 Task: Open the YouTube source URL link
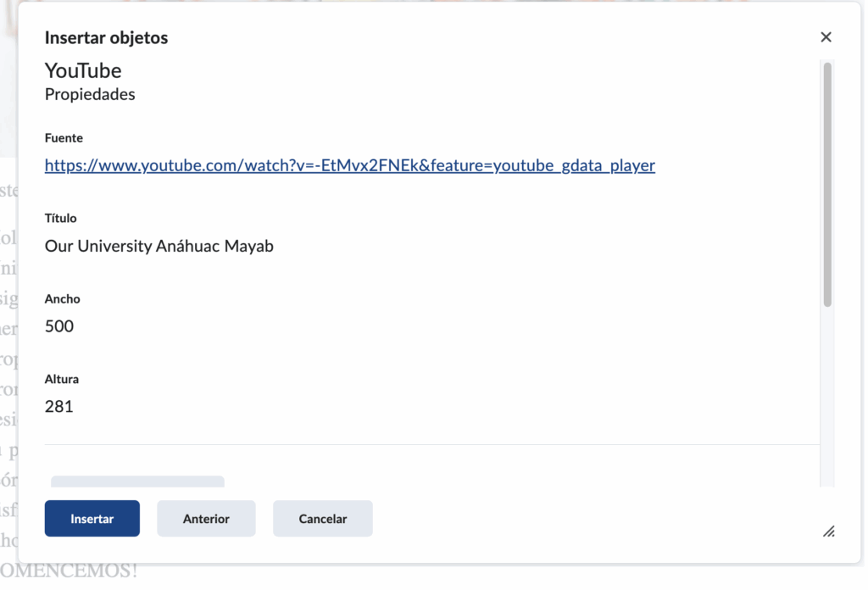[x=349, y=165]
